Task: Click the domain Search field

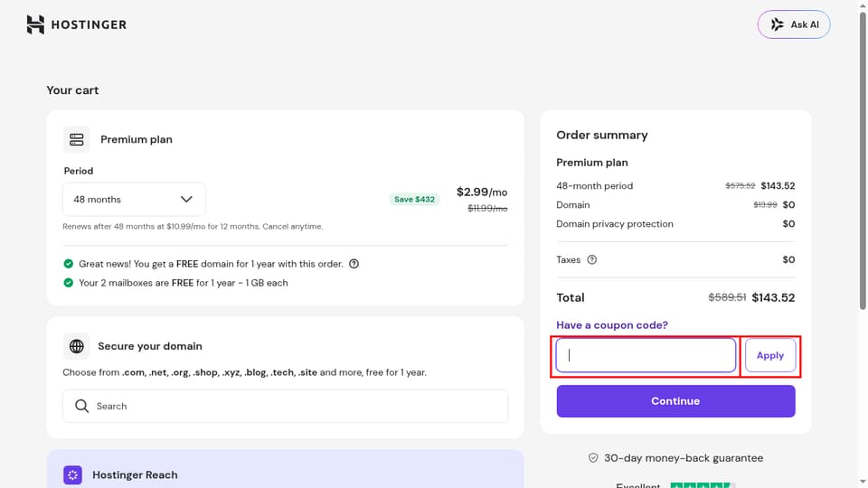Action: click(x=285, y=406)
